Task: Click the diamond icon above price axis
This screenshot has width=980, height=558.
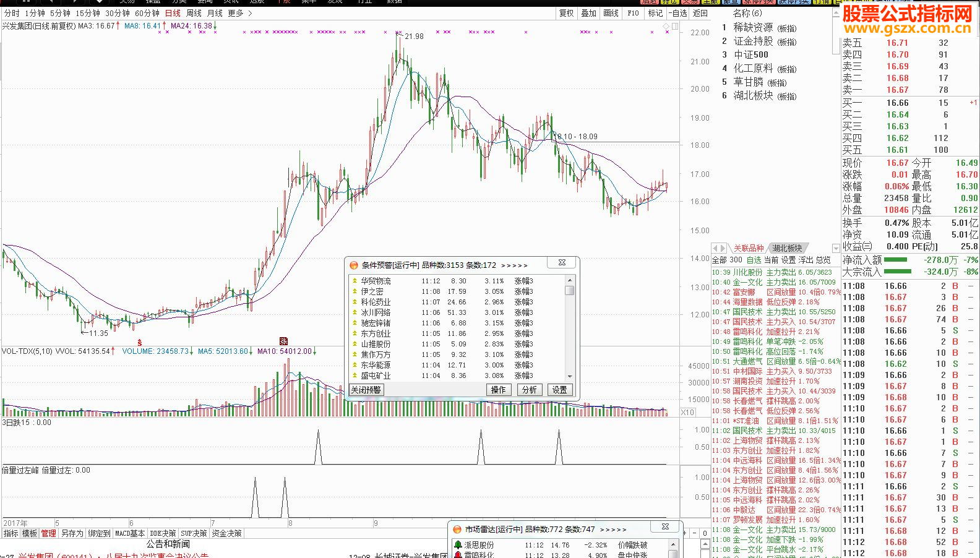Action: click(x=666, y=26)
